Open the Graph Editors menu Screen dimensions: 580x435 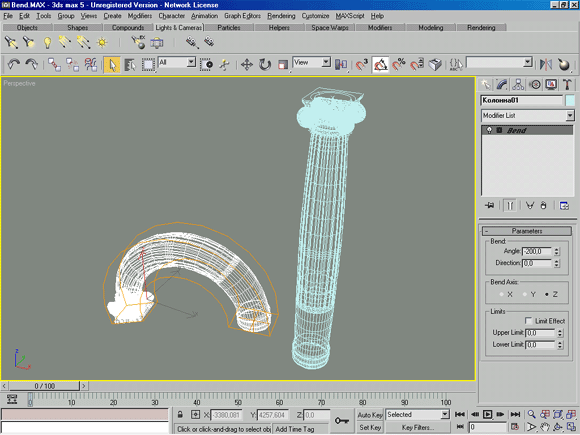point(242,16)
